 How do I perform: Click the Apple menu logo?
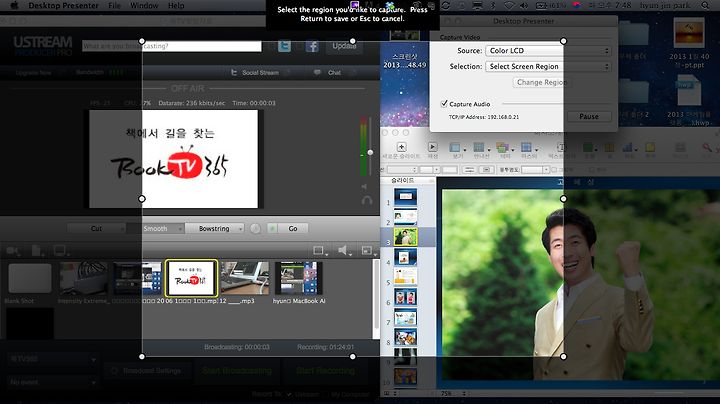point(14,6)
